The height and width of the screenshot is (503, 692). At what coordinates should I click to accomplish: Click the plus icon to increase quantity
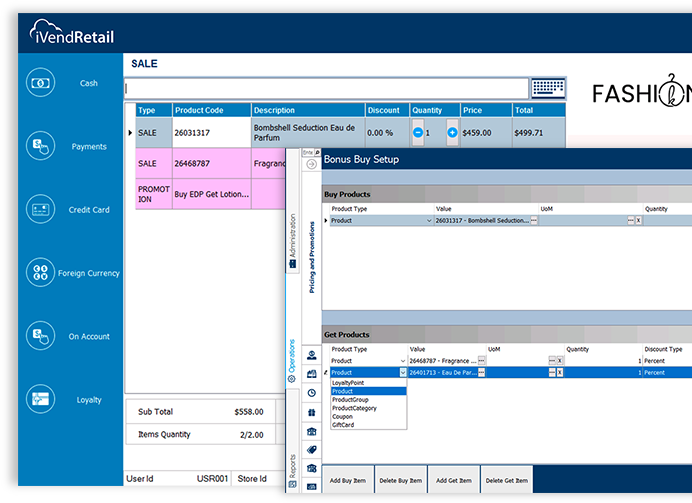click(x=452, y=132)
